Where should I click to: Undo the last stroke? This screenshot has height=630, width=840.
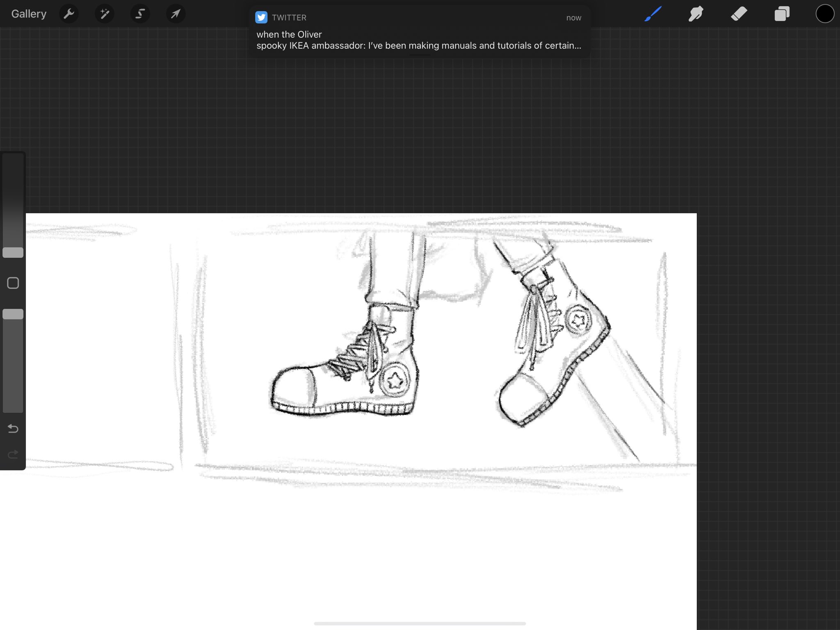click(13, 428)
